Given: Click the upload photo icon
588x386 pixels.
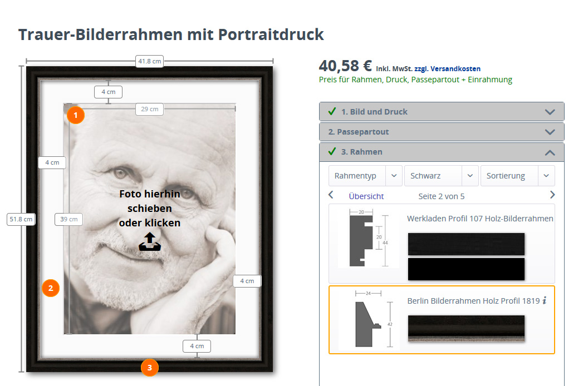Looking at the screenshot, I should tap(149, 242).
